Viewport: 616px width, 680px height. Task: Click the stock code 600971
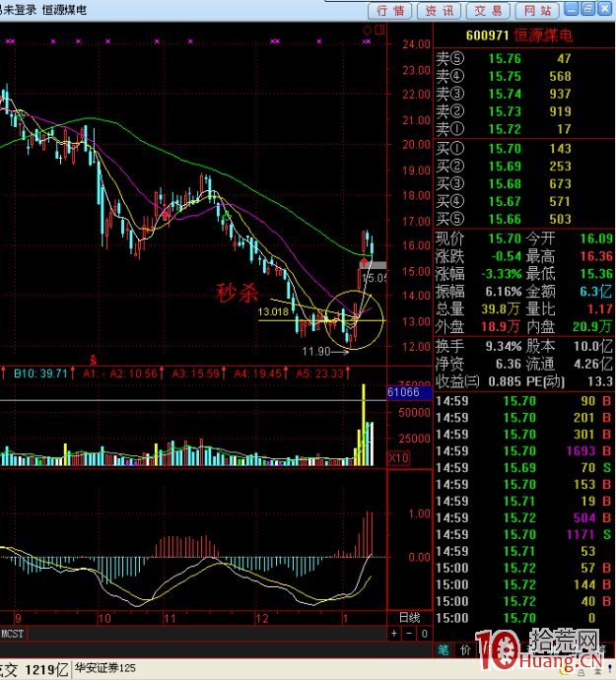tap(487, 35)
